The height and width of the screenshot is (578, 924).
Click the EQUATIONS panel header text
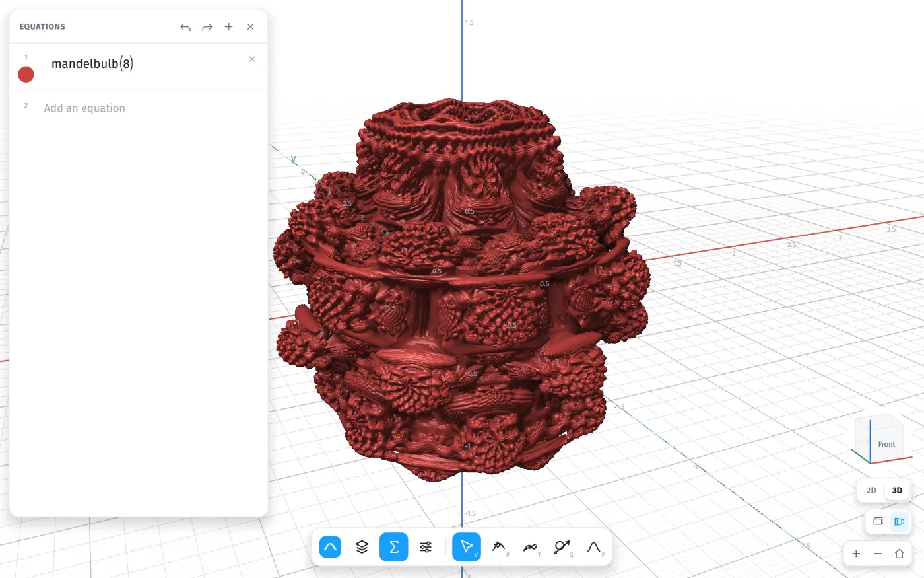[x=42, y=27]
